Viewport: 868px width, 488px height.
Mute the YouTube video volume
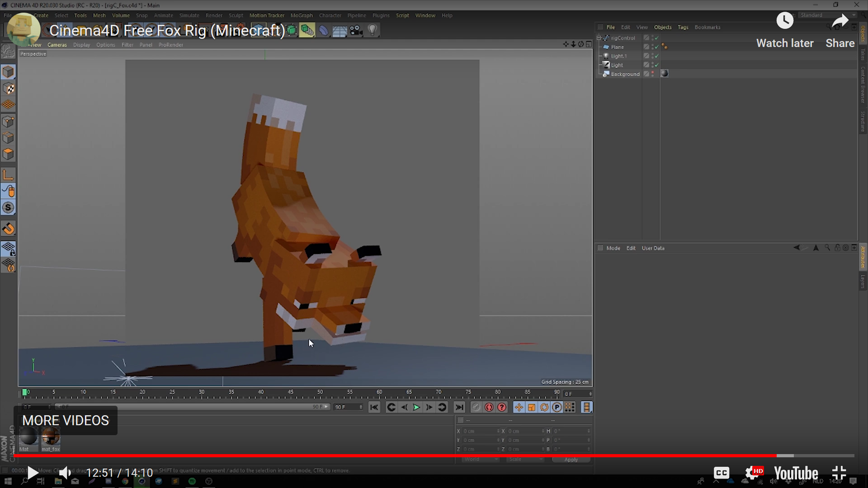pyautogui.click(x=65, y=473)
